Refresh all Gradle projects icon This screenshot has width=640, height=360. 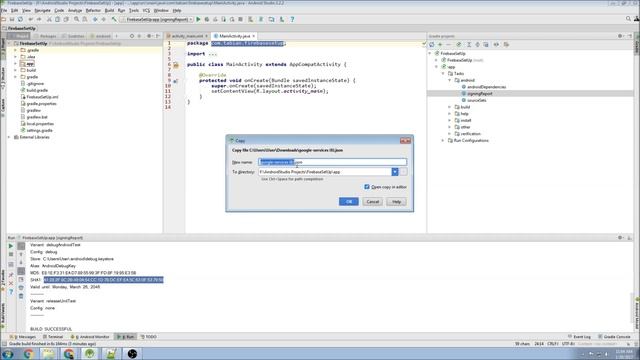click(x=432, y=44)
